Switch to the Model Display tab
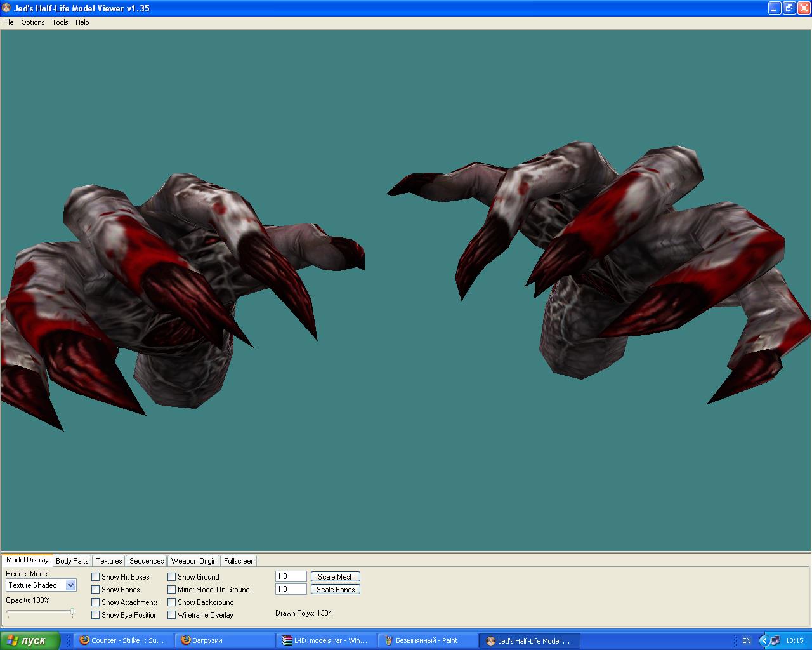Screen dimensions: 812x650 (x=27, y=560)
